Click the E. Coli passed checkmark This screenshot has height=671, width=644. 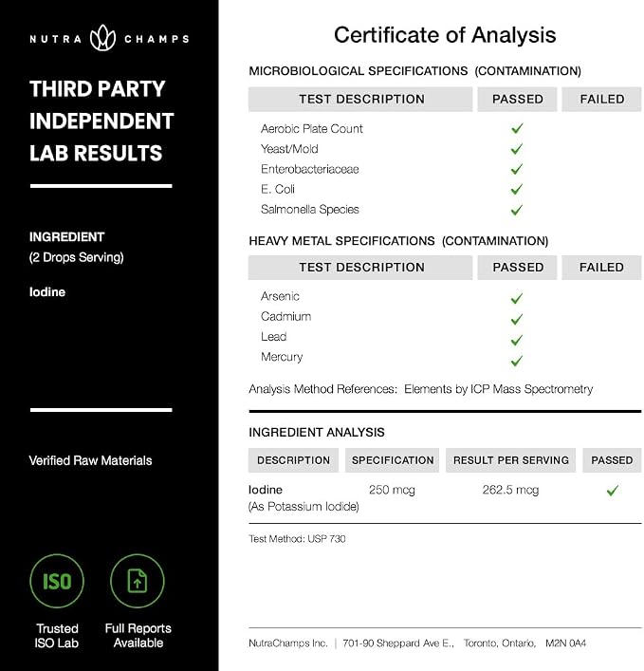click(517, 189)
